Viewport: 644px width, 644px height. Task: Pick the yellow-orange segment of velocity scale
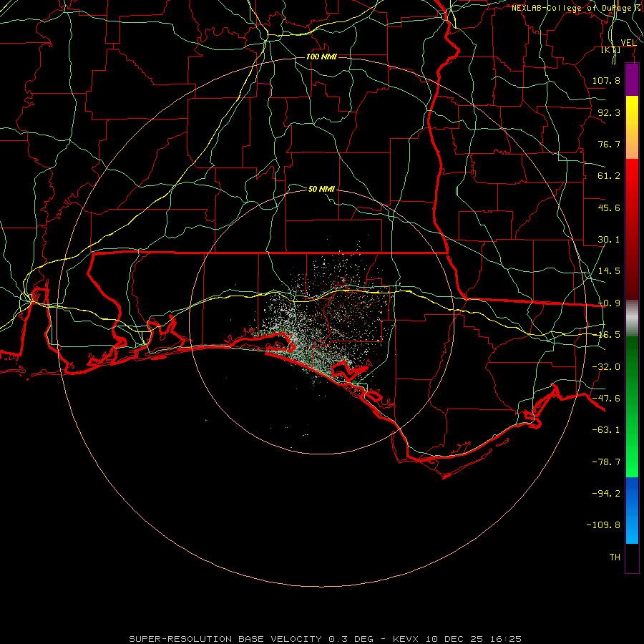[632, 127]
